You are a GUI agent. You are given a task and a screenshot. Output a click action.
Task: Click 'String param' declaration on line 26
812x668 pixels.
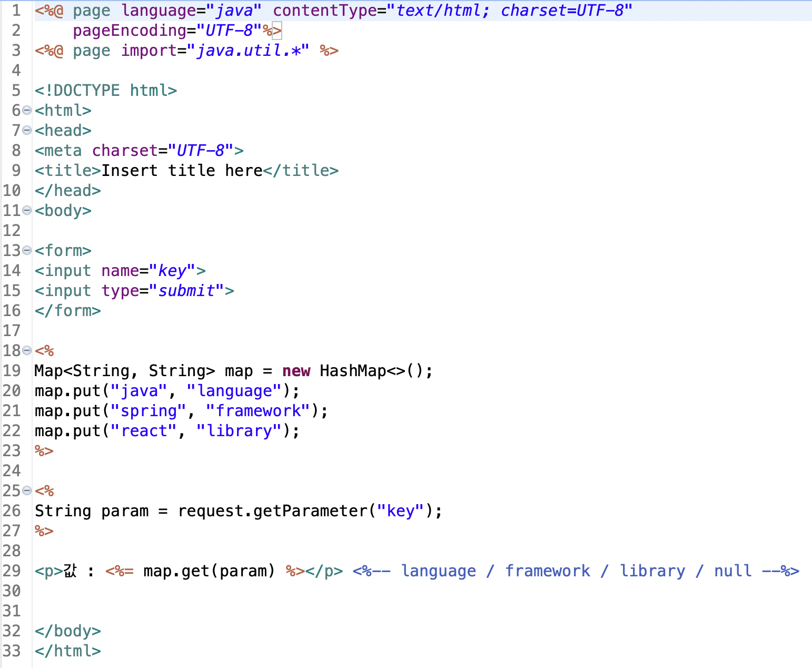pyautogui.click(x=92, y=511)
